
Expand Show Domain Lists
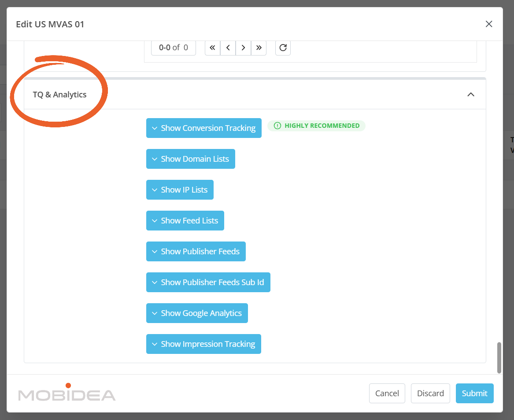(190, 159)
